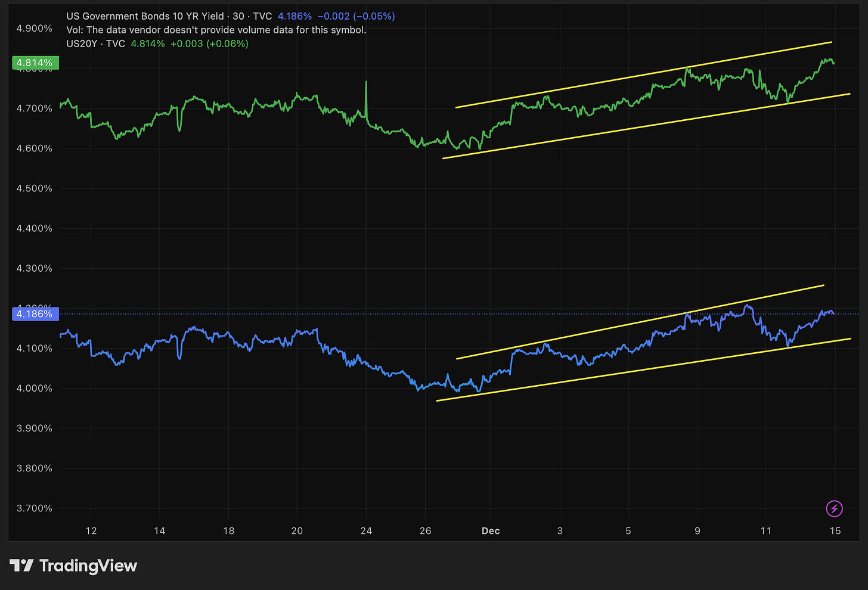This screenshot has width=868, height=590.
Task: Click the date label 3 on time axis
Action: [560, 530]
